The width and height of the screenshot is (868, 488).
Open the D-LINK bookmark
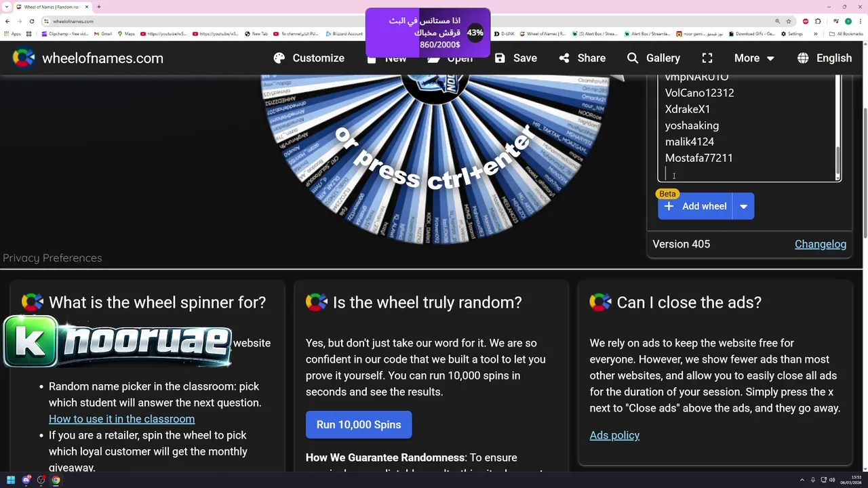click(x=505, y=34)
